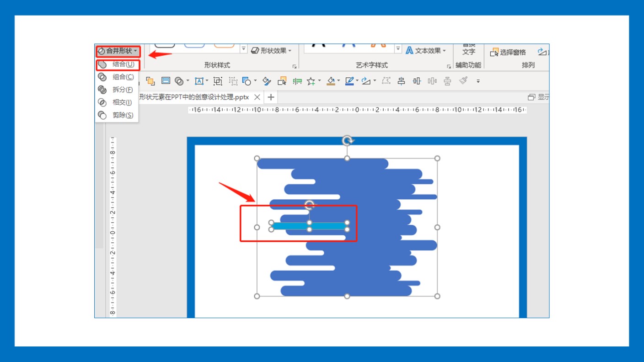Add a new document tab

click(271, 97)
